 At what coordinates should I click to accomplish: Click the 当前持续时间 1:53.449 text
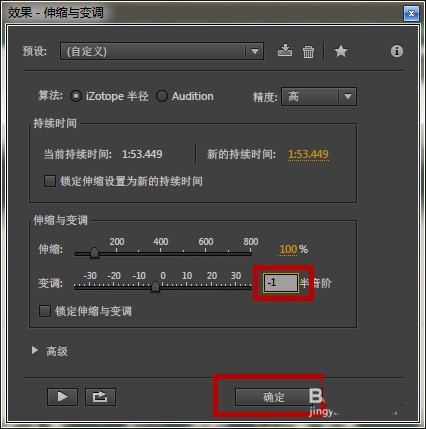142,154
